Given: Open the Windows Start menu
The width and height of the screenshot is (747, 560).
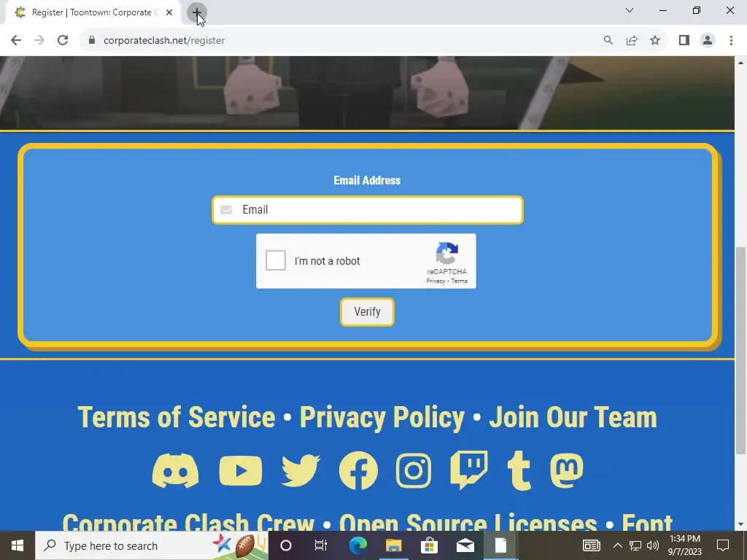Looking at the screenshot, I should (18, 545).
